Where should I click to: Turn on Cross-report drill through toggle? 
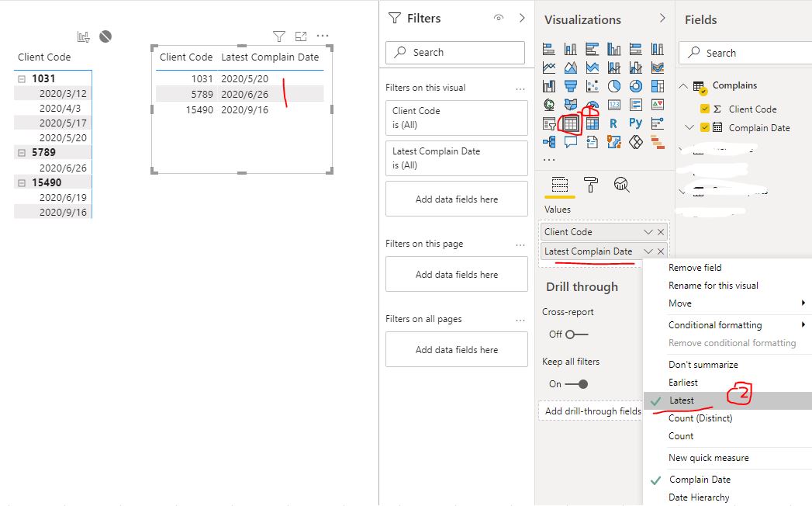click(x=576, y=334)
